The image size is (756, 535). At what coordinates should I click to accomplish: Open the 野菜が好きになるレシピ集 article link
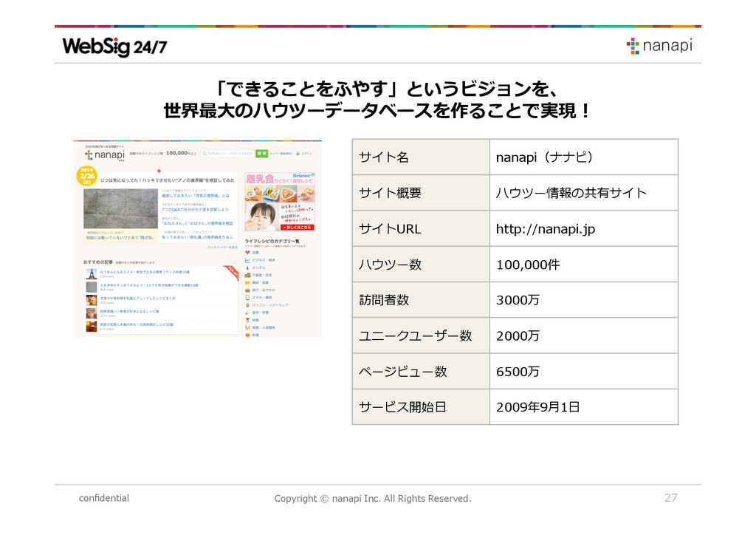coord(129,312)
